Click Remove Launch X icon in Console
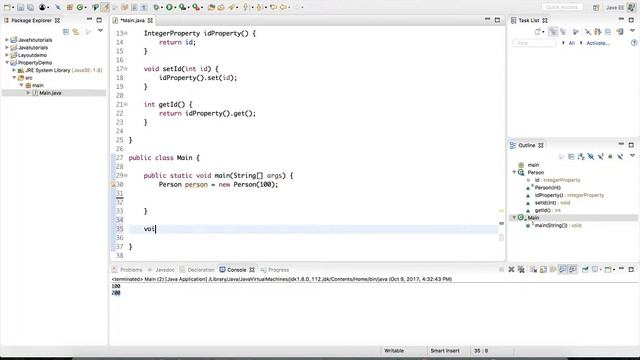 (x=511, y=269)
